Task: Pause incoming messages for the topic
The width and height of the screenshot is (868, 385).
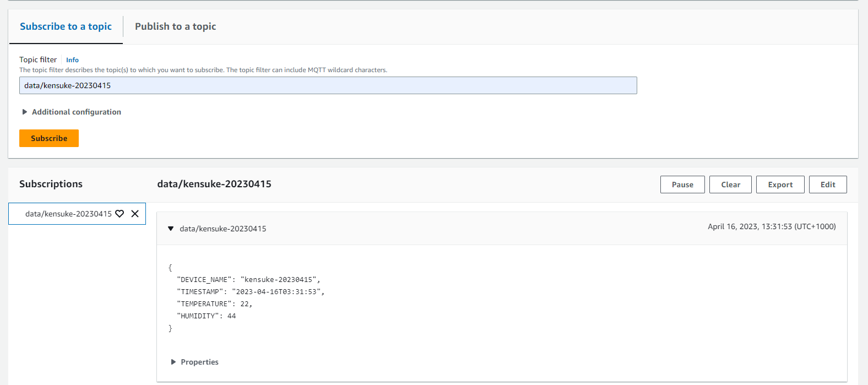Action: [682, 185]
